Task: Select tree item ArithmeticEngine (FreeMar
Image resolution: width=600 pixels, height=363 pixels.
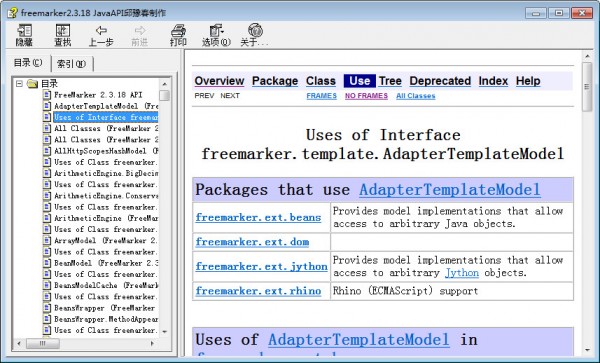Action: (x=106, y=218)
